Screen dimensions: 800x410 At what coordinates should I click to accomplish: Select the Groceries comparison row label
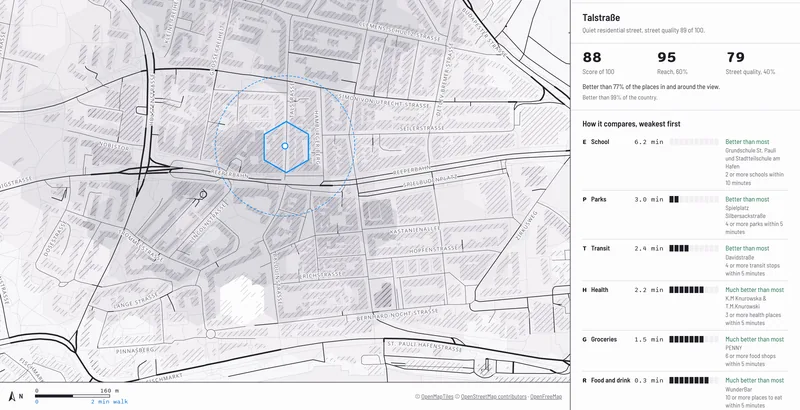pyautogui.click(x=604, y=339)
